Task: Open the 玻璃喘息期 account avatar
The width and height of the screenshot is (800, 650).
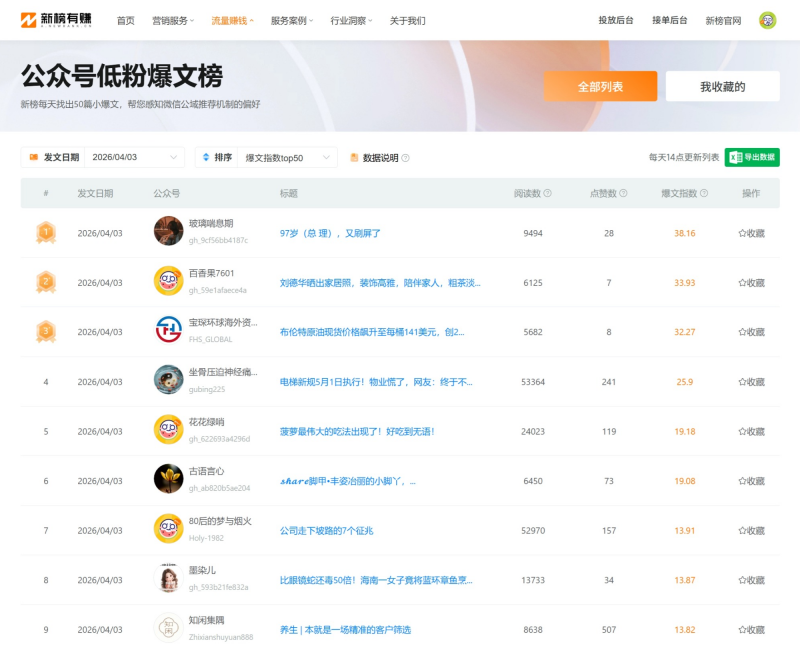Action: coord(168,230)
